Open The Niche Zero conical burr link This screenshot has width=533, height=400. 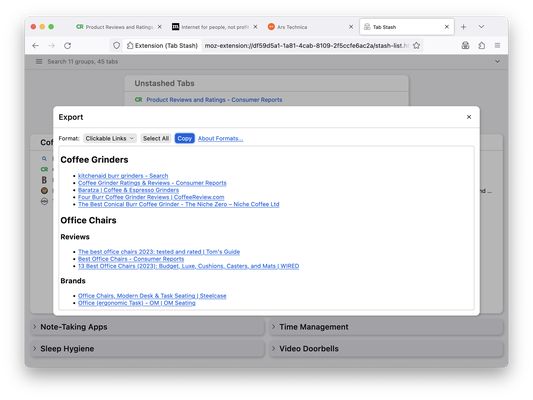(178, 204)
